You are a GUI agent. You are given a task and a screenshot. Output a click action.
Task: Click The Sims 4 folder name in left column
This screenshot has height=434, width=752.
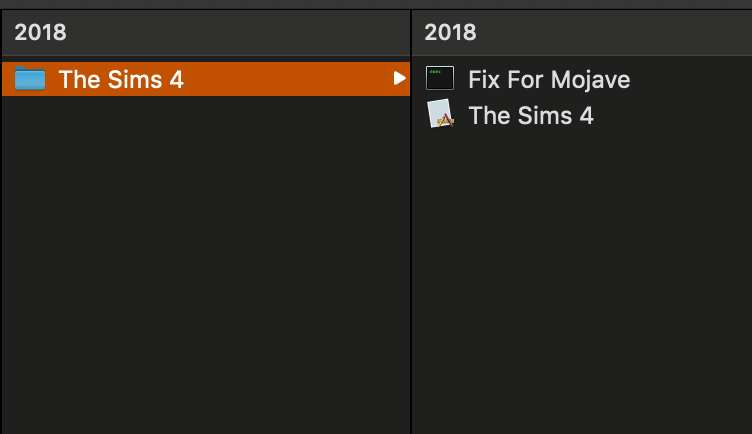121,79
